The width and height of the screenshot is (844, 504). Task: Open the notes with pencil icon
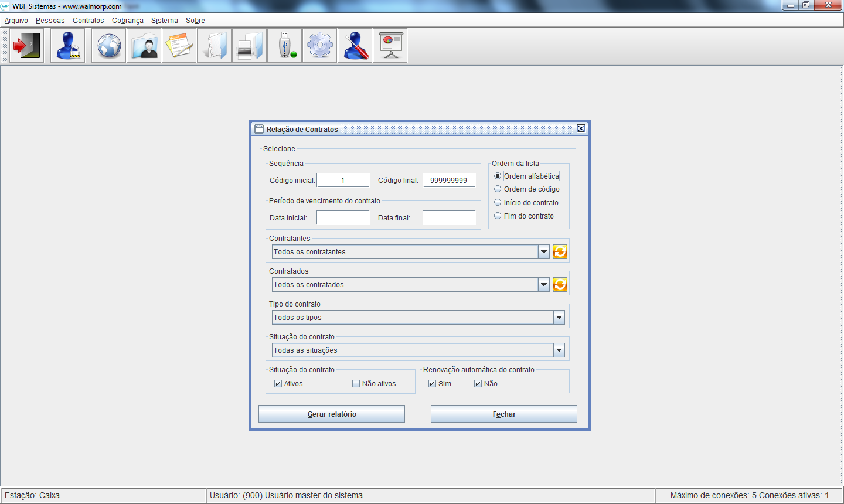[x=179, y=46]
